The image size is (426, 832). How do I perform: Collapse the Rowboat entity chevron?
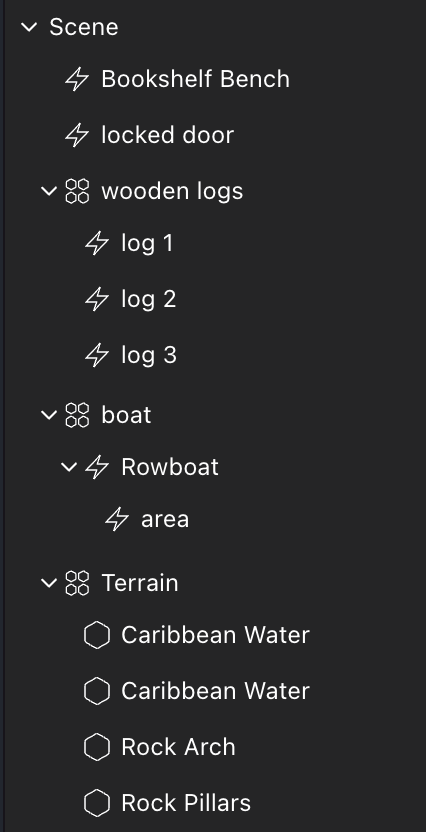69,467
